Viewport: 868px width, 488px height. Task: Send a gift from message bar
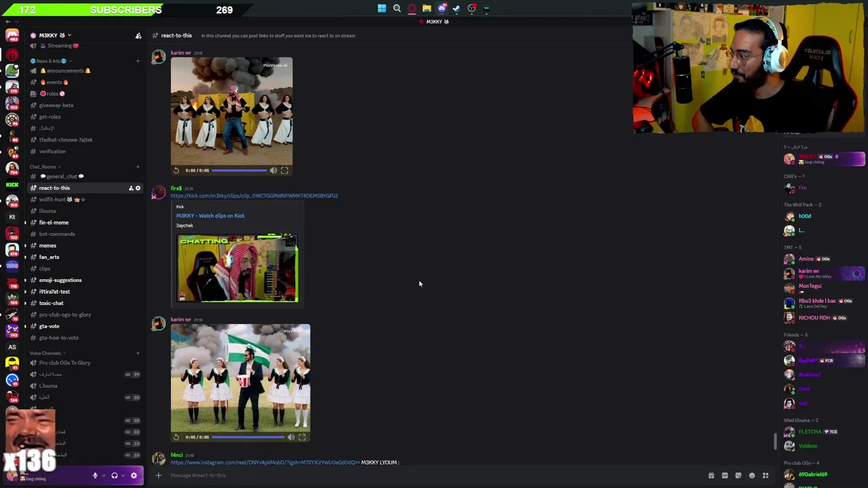click(711, 475)
